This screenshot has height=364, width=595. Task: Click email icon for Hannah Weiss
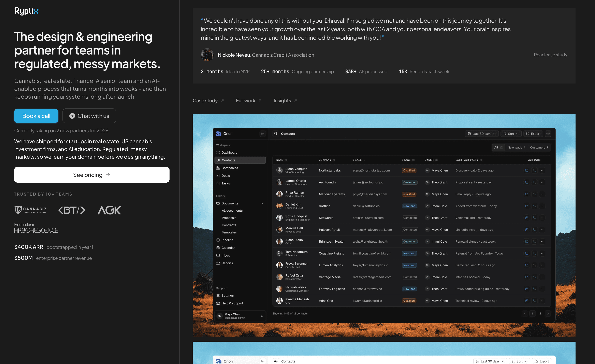[527, 289]
